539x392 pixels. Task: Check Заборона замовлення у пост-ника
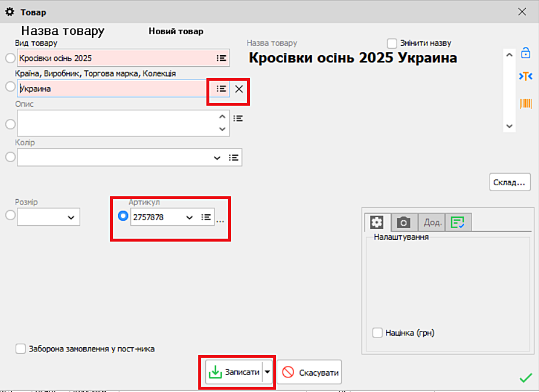pyautogui.click(x=21, y=349)
